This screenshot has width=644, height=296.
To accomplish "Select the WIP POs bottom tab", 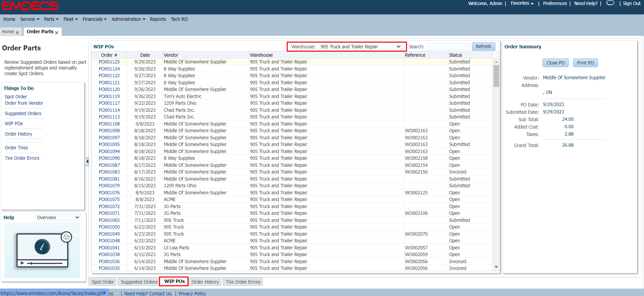I will click(174, 281).
